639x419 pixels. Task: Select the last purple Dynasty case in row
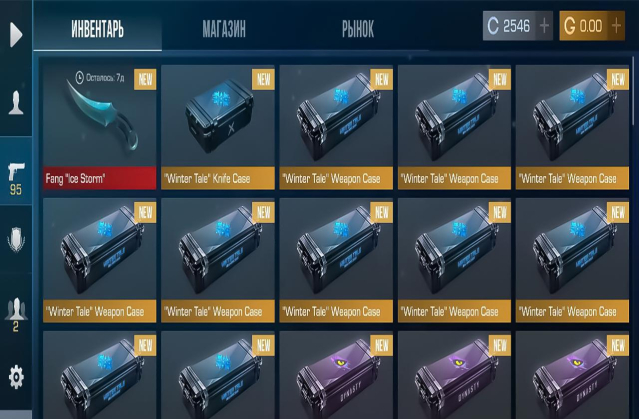pos(572,375)
